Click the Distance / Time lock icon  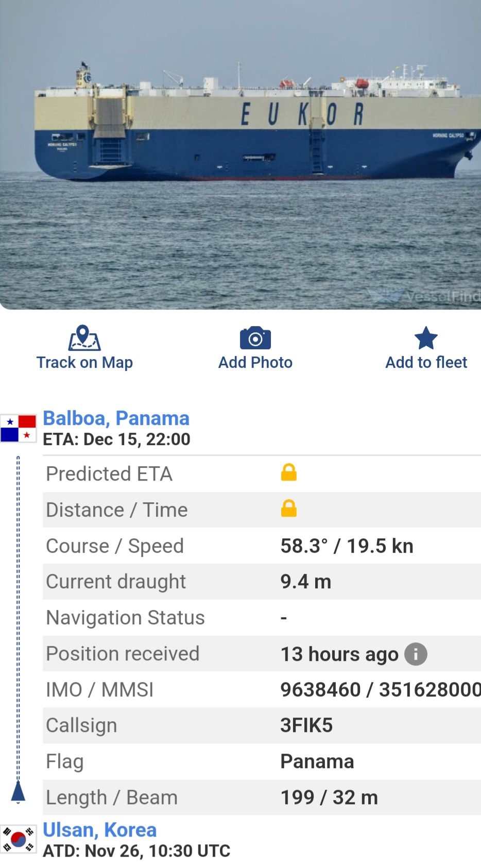[x=289, y=508]
